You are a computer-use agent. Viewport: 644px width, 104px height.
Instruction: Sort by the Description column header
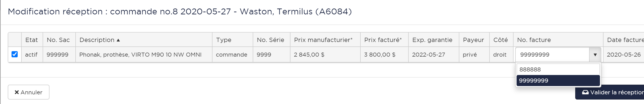pyautogui.click(x=97, y=40)
